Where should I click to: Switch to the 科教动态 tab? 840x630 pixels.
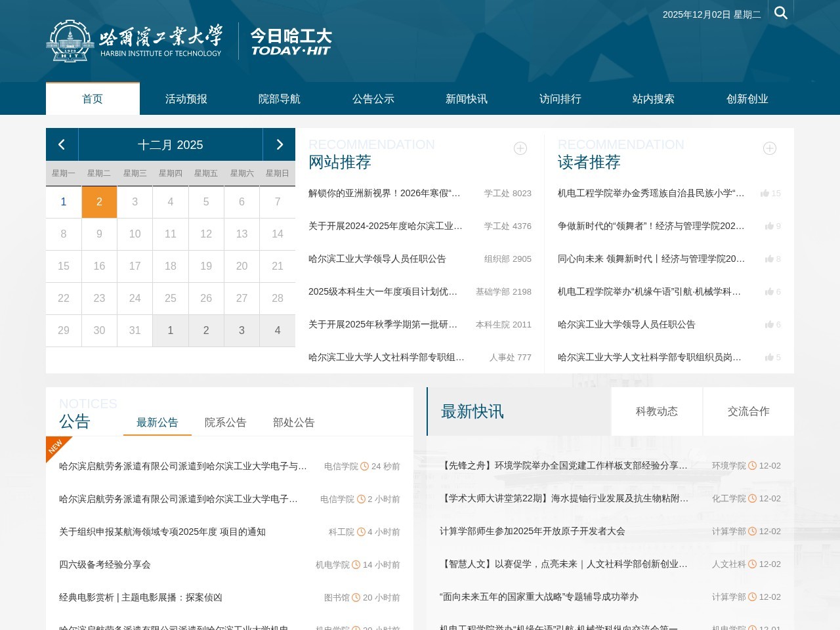pyautogui.click(x=656, y=411)
